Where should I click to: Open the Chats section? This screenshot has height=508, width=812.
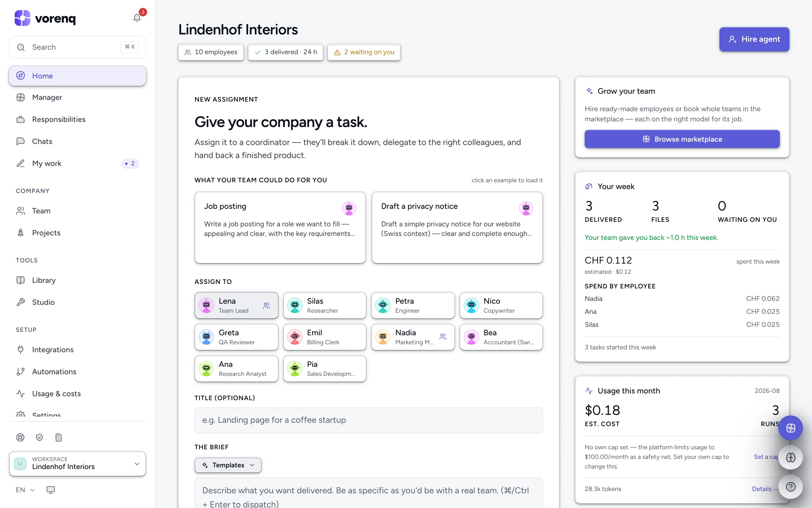pos(78,141)
